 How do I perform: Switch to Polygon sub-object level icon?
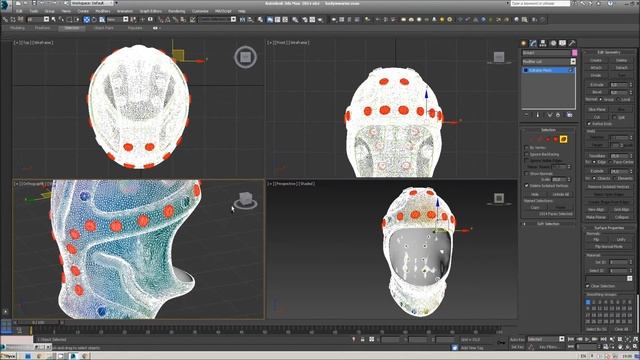click(556, 139)
